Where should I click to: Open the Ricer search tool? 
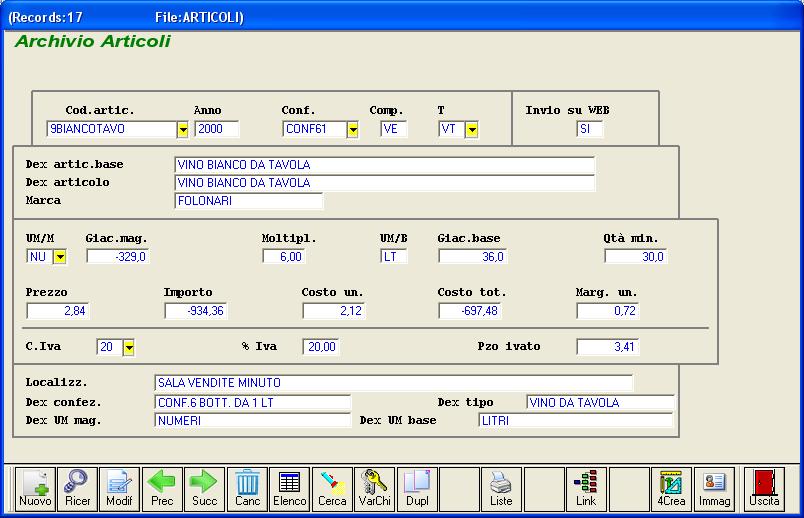[77, 489]
